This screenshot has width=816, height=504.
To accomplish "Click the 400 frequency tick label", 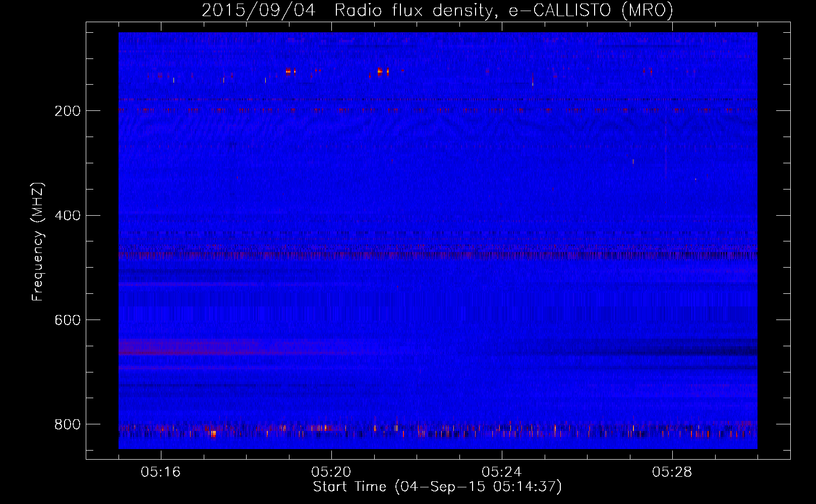I will [x=68, y=216].
